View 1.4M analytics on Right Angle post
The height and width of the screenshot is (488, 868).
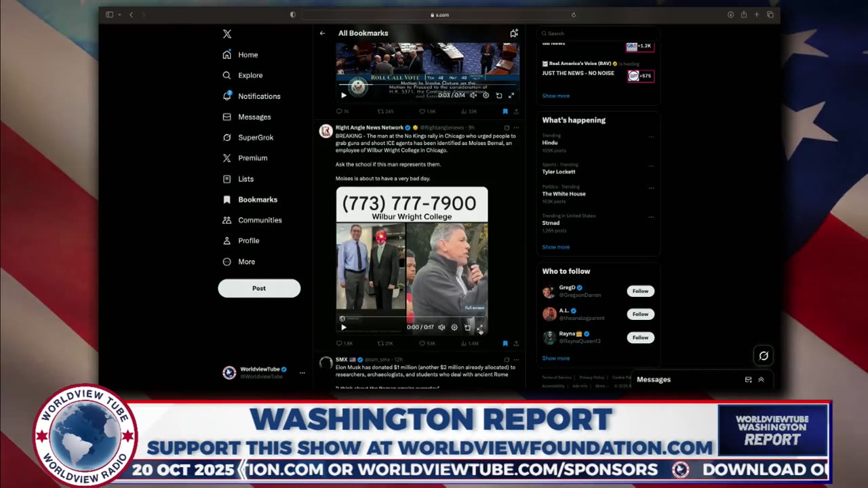(x=469, y=344)
